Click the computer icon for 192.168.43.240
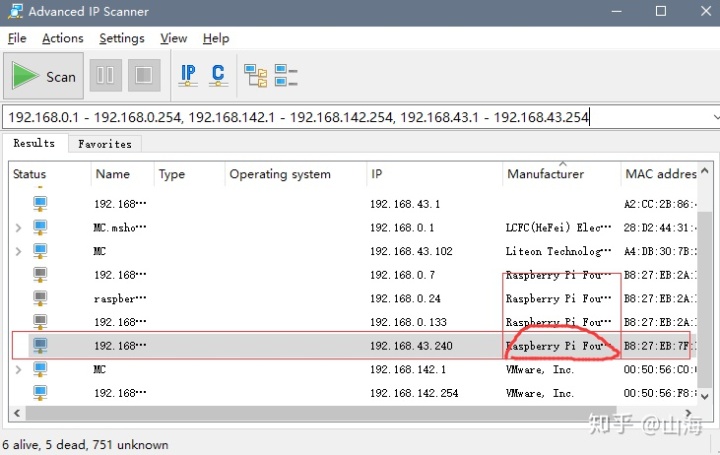The image size is (720, 455). point(40,346)
